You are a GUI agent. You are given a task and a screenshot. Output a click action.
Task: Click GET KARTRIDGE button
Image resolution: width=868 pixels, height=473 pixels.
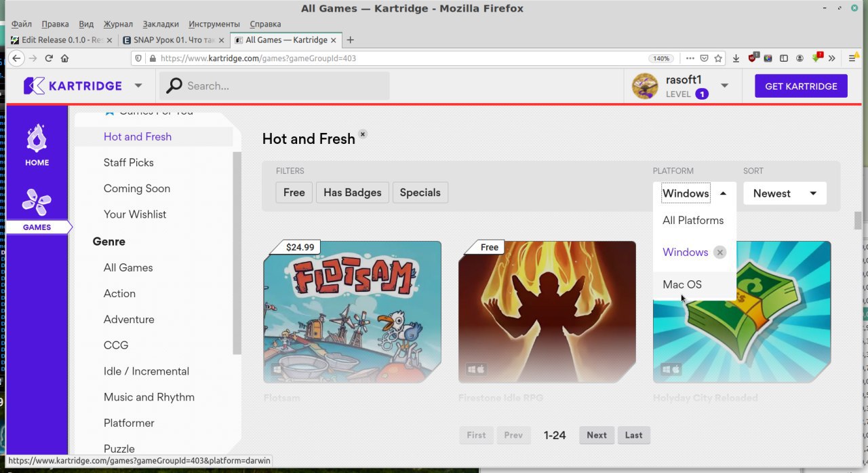[x=801, y=86]
